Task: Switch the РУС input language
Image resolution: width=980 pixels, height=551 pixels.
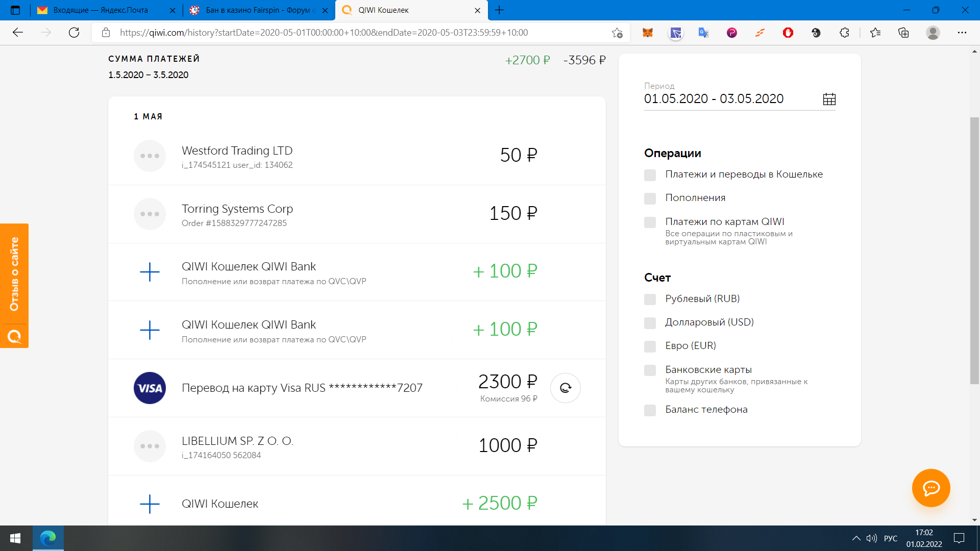Action: pos(891,538)
